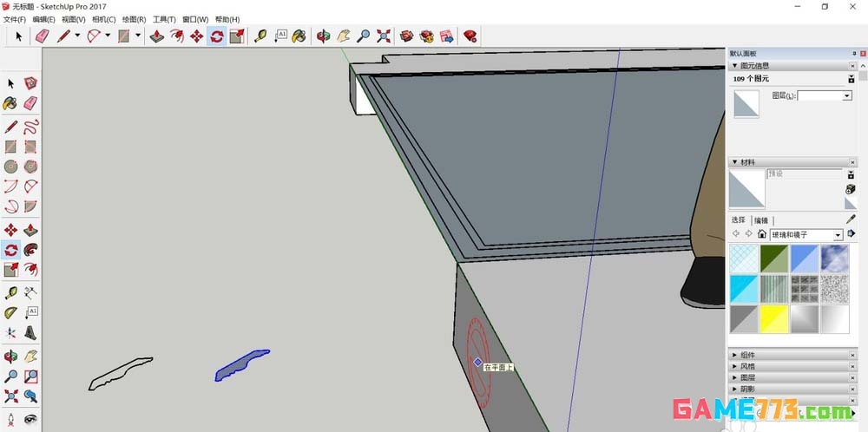Screen dimensions: 868x432
Task: Choose the Circle tool in left toolbar
Action: pos(10,166)
